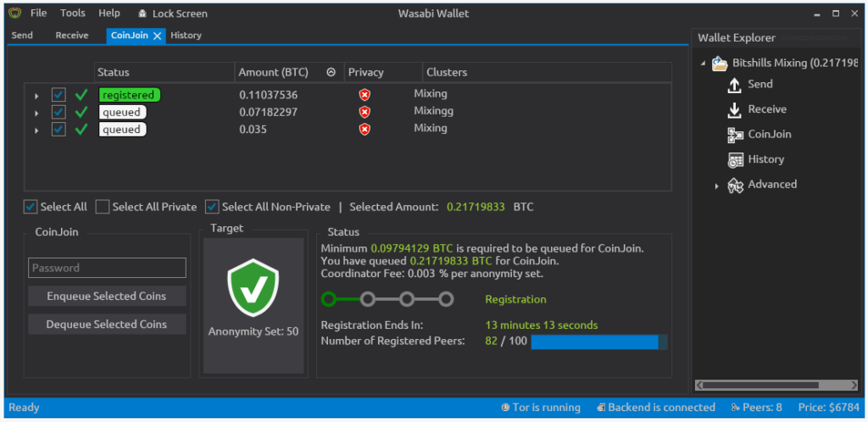Click the Advanced gears icon in Wallet Explorer

coord(735,185)
